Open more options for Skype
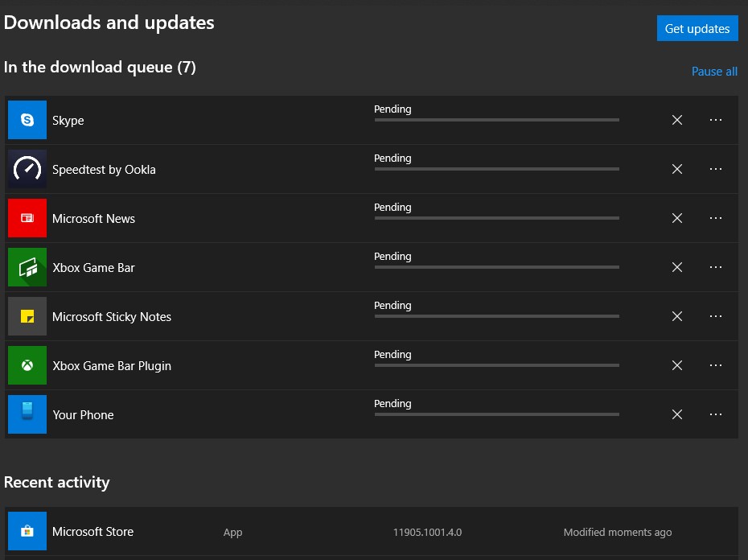The height and width of the screenshot is (560, 748). (716, 120)
